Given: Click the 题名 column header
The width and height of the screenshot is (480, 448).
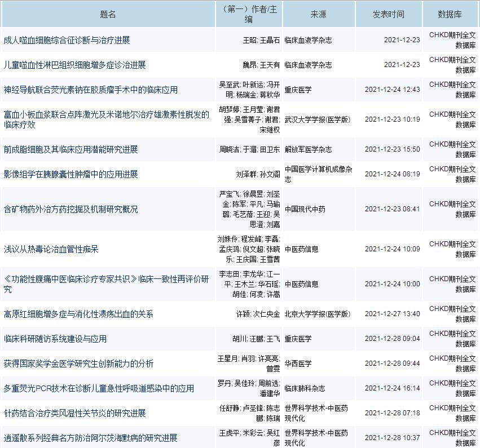Looking at the screenshot, I should (x=108, y=14).
